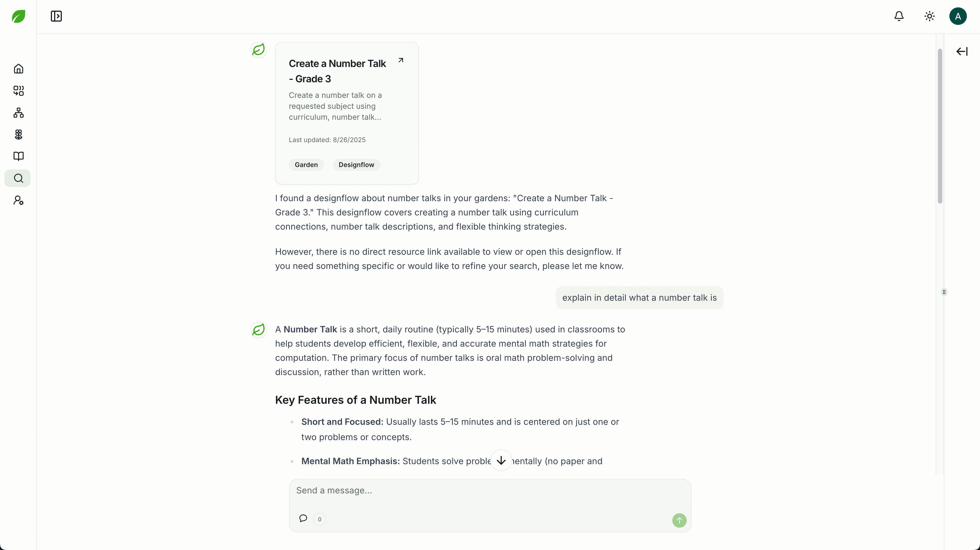The height and width of the screenshot is (550, 980).
Task: Open the flower garden sidebar icon
Action: [x=18, y=134]
